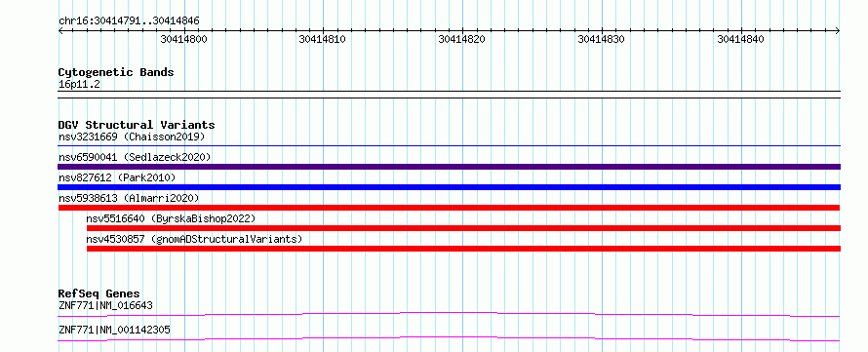
Task: Open variant nsv3231669 (Chaisson2019) label
Action: 132,137
